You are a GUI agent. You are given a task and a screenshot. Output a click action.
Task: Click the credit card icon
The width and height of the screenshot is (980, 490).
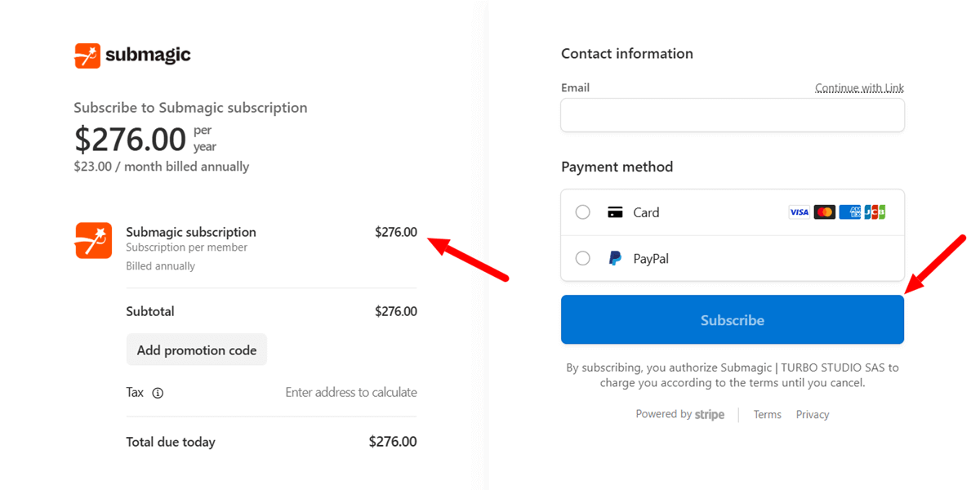coord(615,212)
